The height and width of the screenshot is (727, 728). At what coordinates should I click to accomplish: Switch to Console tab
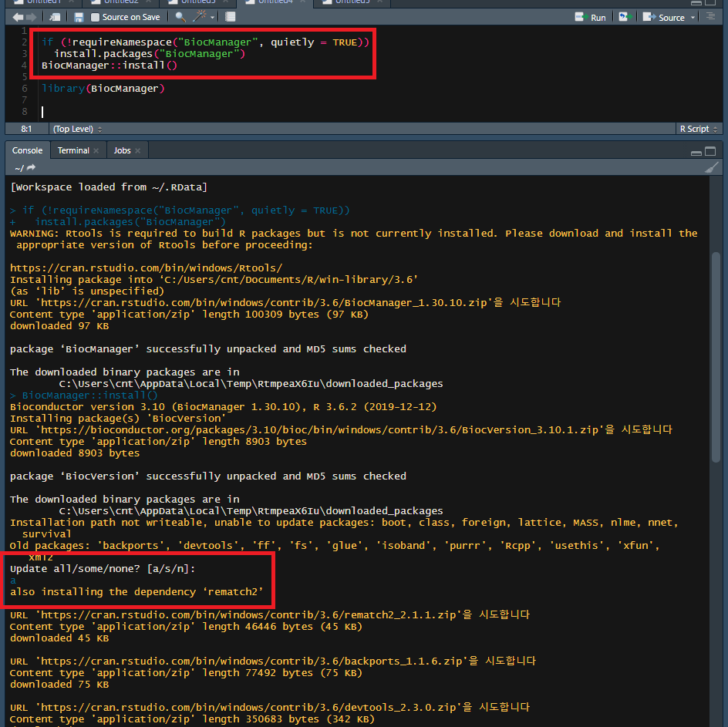(x=27, y=150)
